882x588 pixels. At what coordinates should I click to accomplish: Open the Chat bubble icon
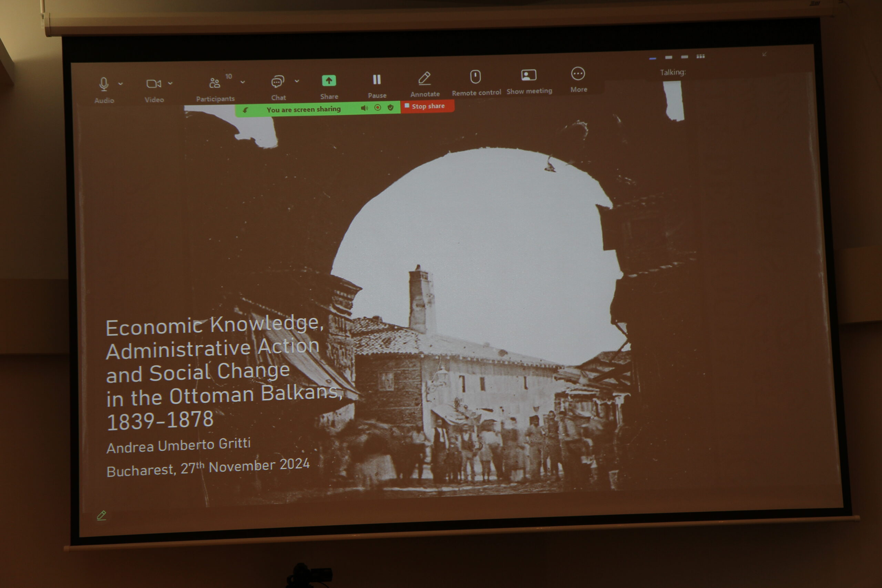(x=277, y=81)
